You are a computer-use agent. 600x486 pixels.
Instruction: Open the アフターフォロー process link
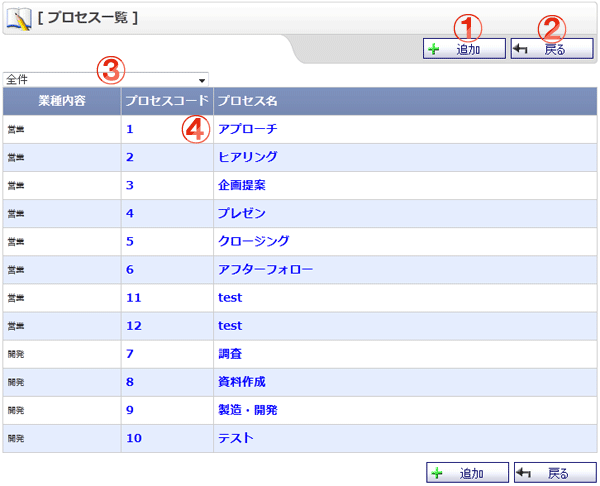pos(265,269)
